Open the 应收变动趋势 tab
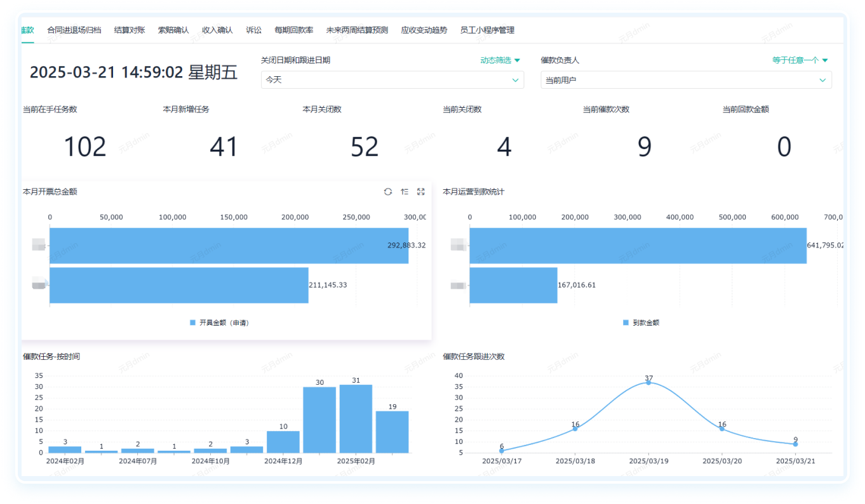The width and height of the screenshot is (865, 504). coord(424,30)
